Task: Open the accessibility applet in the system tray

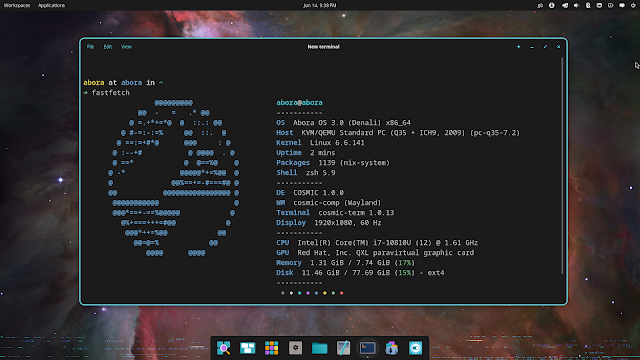Action: (x=552, y=5)
